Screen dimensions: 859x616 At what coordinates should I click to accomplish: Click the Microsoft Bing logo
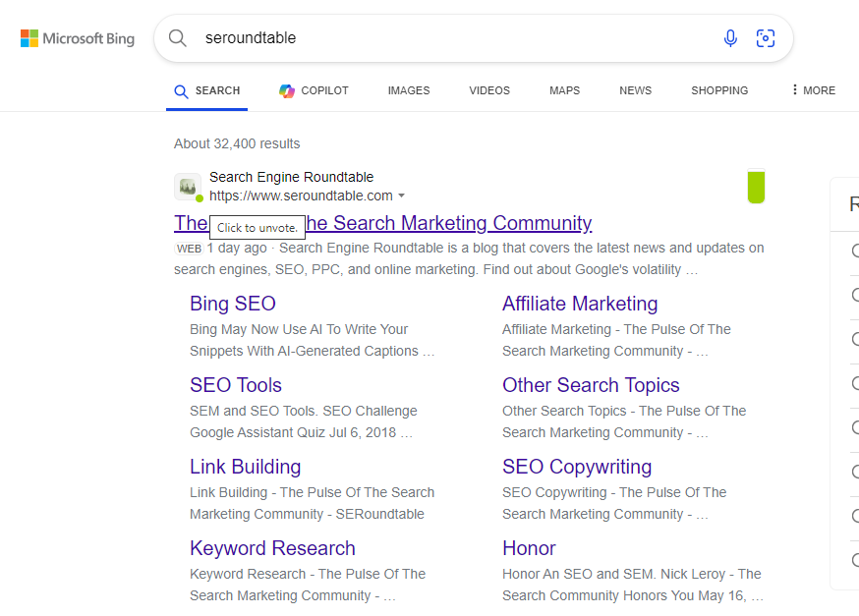point(78,38)
